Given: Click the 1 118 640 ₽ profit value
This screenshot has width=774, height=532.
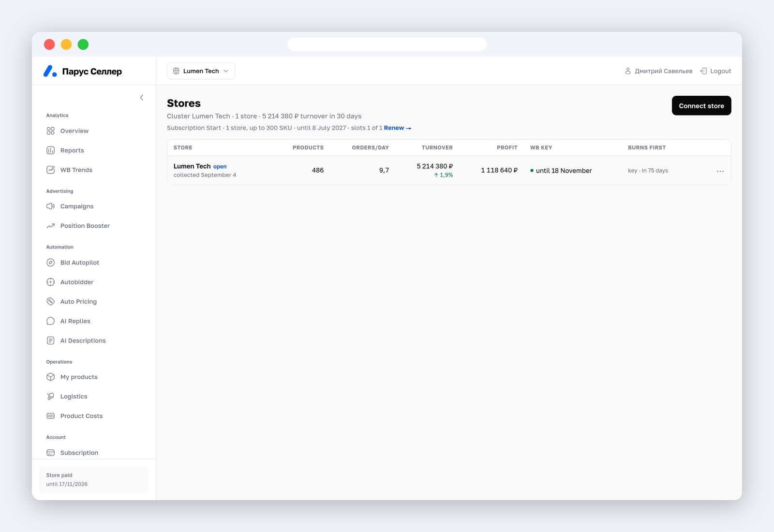Looking at the screenshot, I should tap(499, 170).
